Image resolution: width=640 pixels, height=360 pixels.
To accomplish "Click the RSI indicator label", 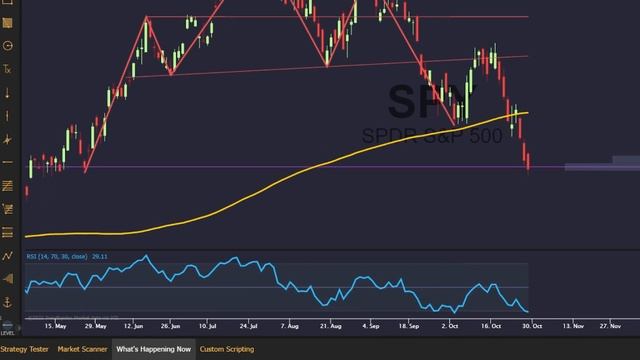I will click(x=57, y=256).
